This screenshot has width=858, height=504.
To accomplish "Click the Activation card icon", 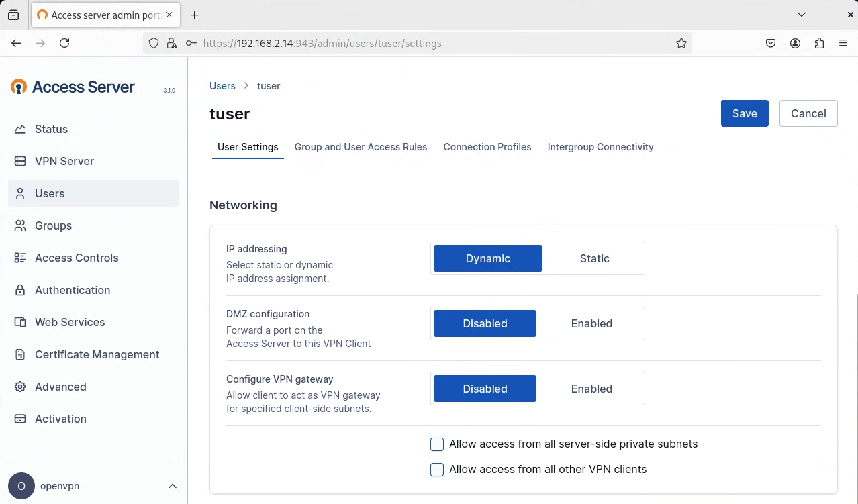I will coord(20,419).
